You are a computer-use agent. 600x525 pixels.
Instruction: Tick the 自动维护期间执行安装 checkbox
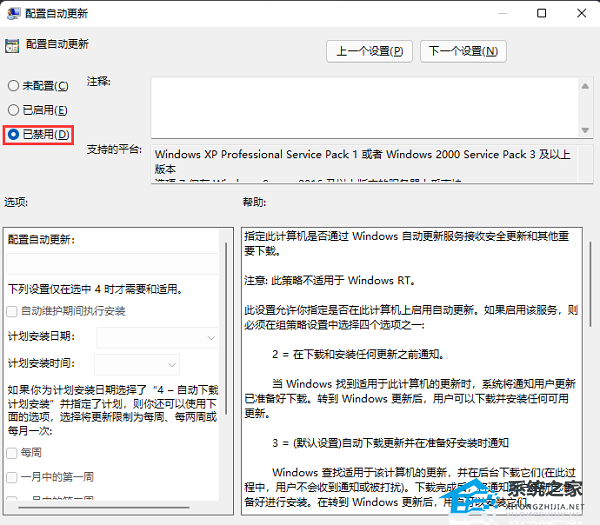[x=12, y=311]
